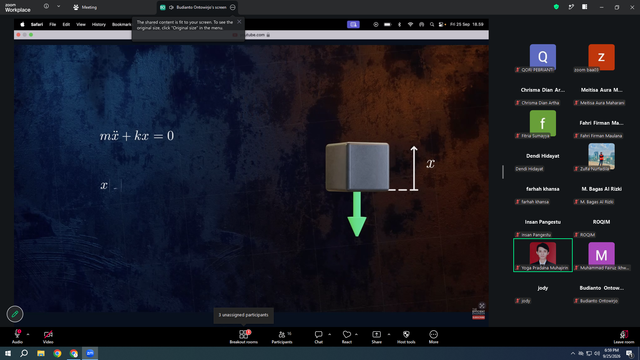Click the ROQIM name tile
This screenshot has width=640, height=360.
601,223
